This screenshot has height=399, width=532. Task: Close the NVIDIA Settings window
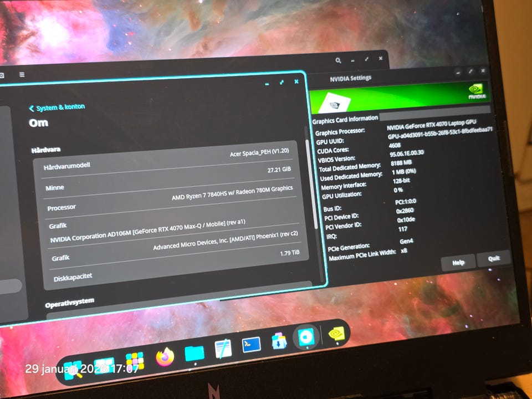pyautogui.click(x=483, y=70)
